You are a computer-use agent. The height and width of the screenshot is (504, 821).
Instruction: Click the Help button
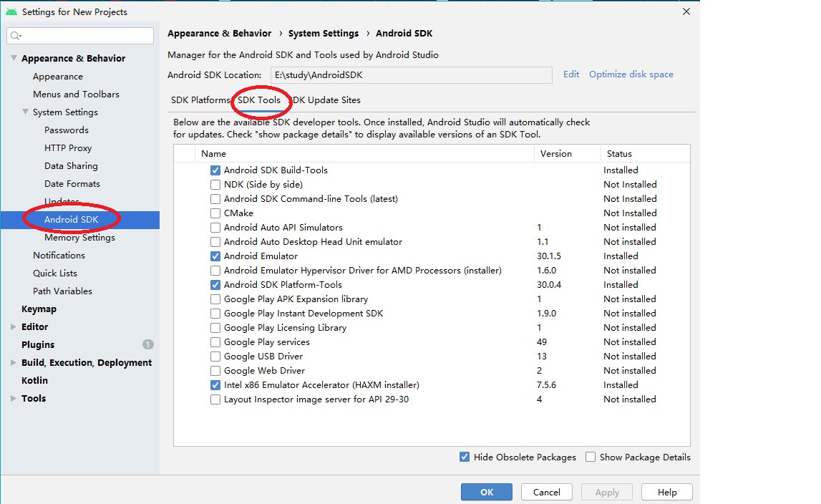(667, 492)
